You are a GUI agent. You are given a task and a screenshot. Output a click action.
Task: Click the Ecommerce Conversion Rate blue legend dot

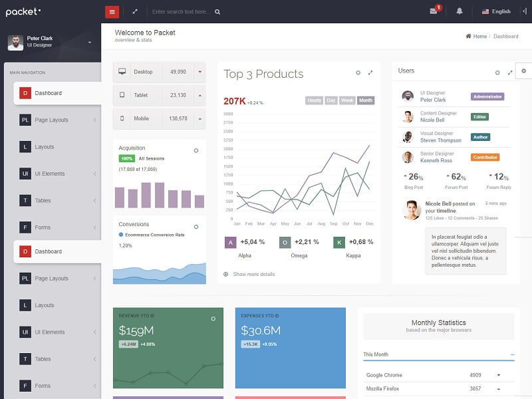[121, 235]
